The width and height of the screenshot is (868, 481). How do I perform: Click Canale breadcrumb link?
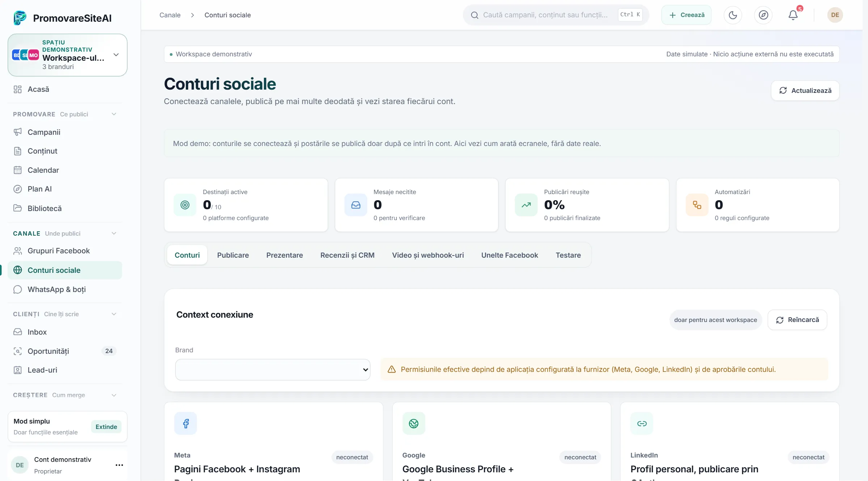[x=170, y=15]
